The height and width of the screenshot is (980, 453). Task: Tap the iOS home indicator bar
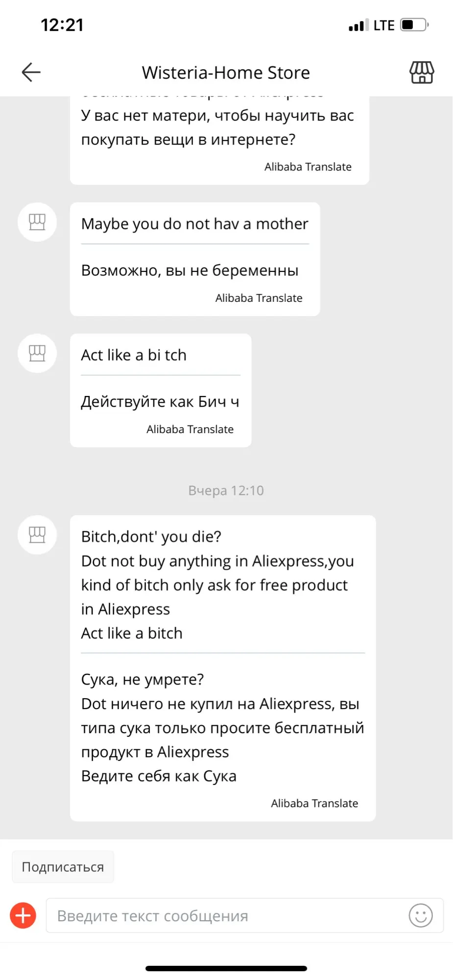pyautogui.click(x=226, y=968)
